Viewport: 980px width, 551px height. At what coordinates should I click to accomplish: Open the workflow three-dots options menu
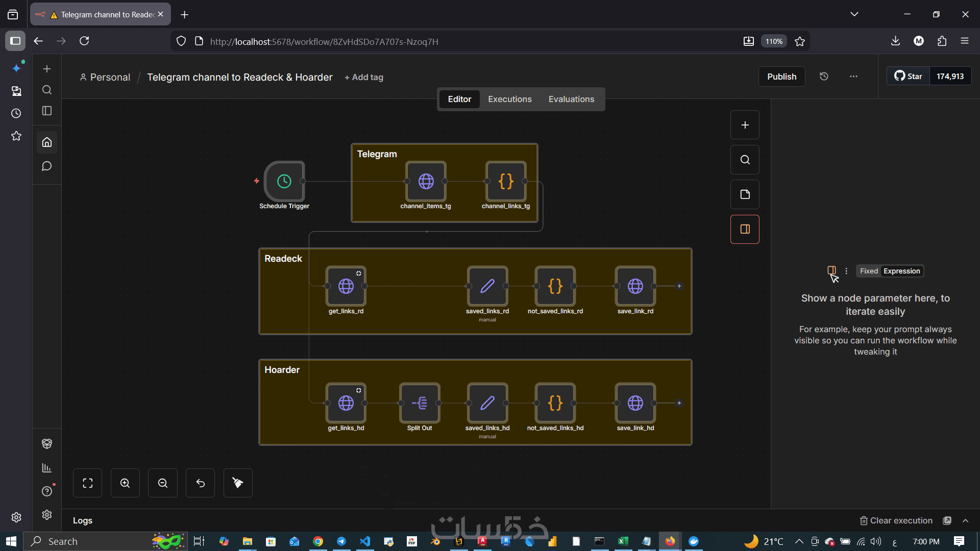tap(853, 77)
